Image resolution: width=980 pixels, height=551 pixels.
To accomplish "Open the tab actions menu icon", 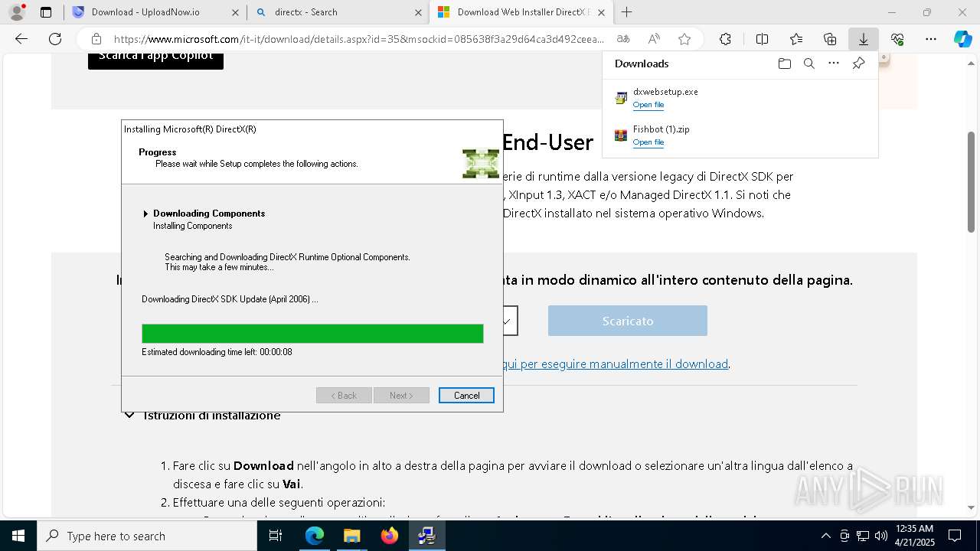I will (x=46, y=12).
